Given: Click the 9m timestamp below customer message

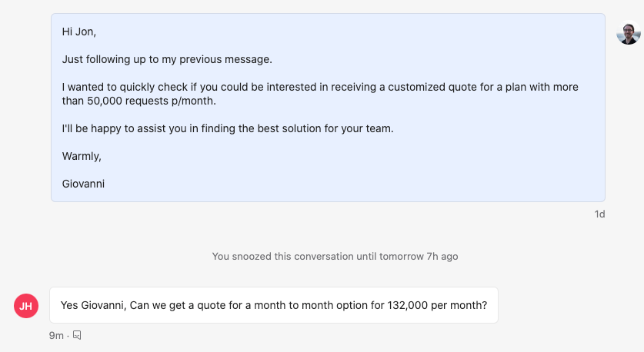Looking at the screenshot, I should point(56,336).
